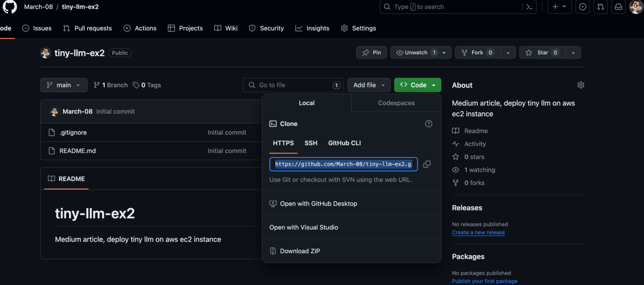Image resolution: width=644 pixels, height=285 pixels.
Task: Select the Local tab in clone panel
Action: (x=306, y=103)
